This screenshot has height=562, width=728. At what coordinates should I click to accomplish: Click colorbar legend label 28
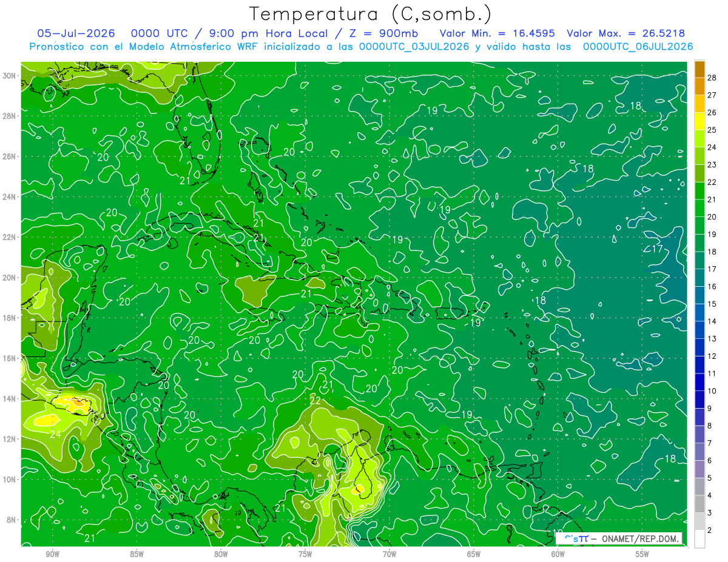pyautogui.click(x=712, y=78)
